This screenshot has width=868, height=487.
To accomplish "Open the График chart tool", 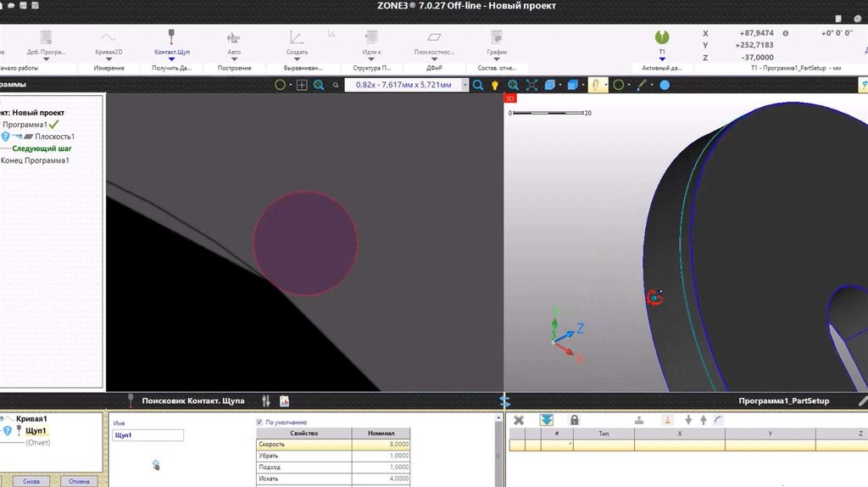I will point(497,38).
